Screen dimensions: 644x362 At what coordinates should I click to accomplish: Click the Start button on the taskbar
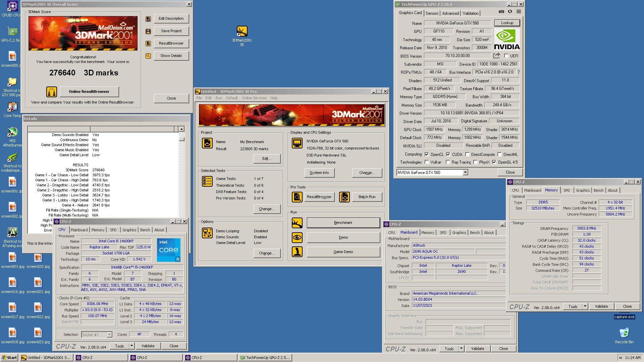[x=9, y=358]
